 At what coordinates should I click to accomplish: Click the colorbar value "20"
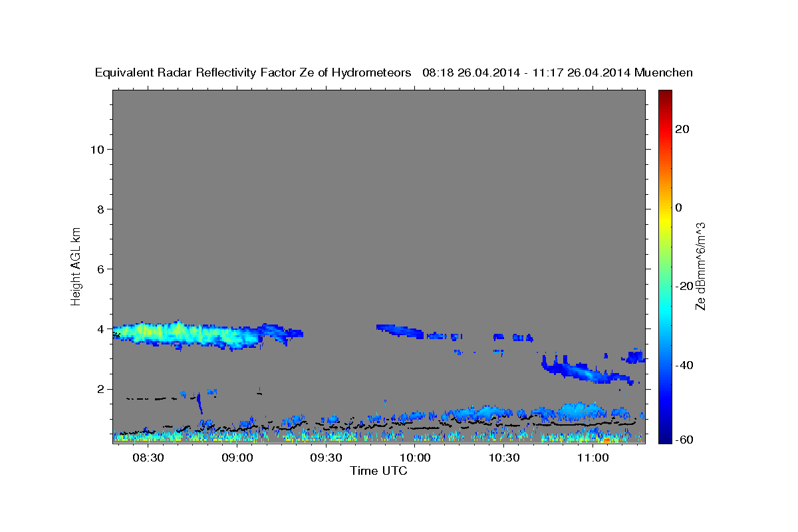682,129
